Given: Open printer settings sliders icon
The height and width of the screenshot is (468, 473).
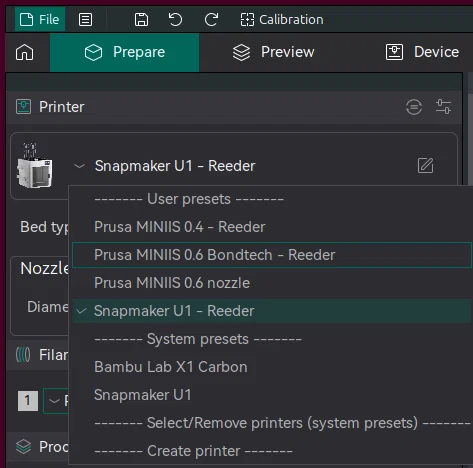Looking at the screenshot, I should pos(443,107).
